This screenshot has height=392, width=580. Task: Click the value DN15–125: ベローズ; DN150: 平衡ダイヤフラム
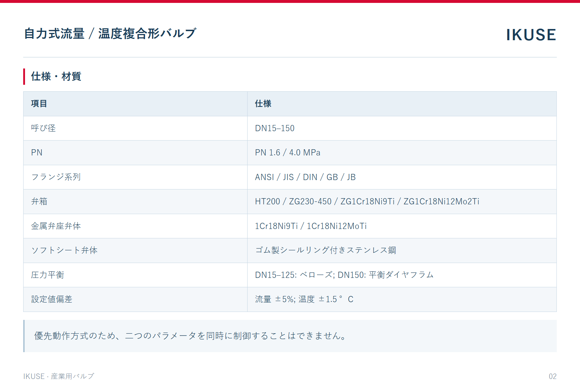pos(344,275)
